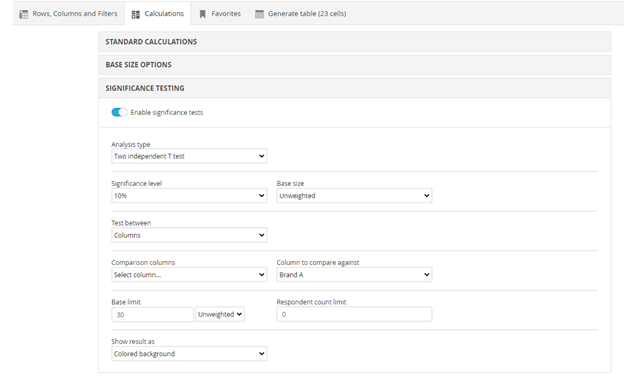Open the Significance level dropdown
Image resolution: width=624 pixels, height=376 pixels.
(x=189, y=195)
